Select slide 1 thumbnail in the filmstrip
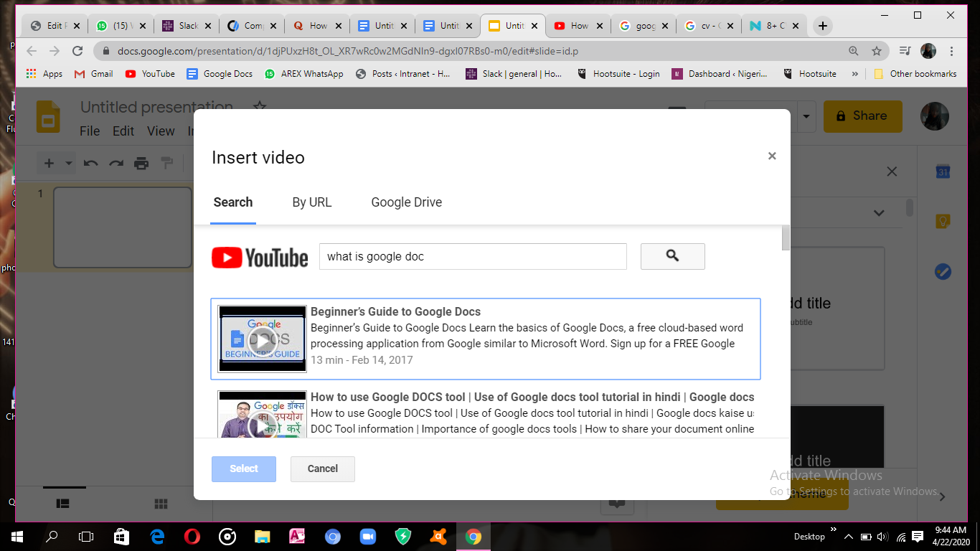Image resolution: width=980 pixels, height=551 pixels. coord(123,227)
